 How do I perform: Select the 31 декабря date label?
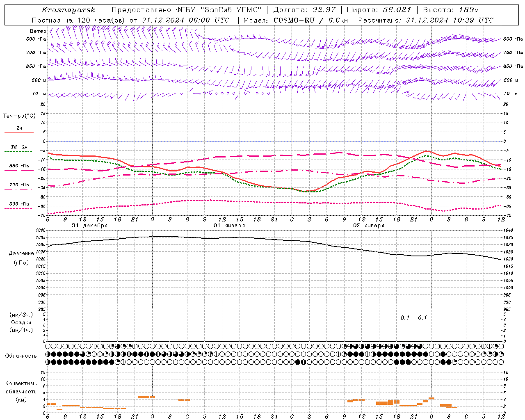coord(90,226)
